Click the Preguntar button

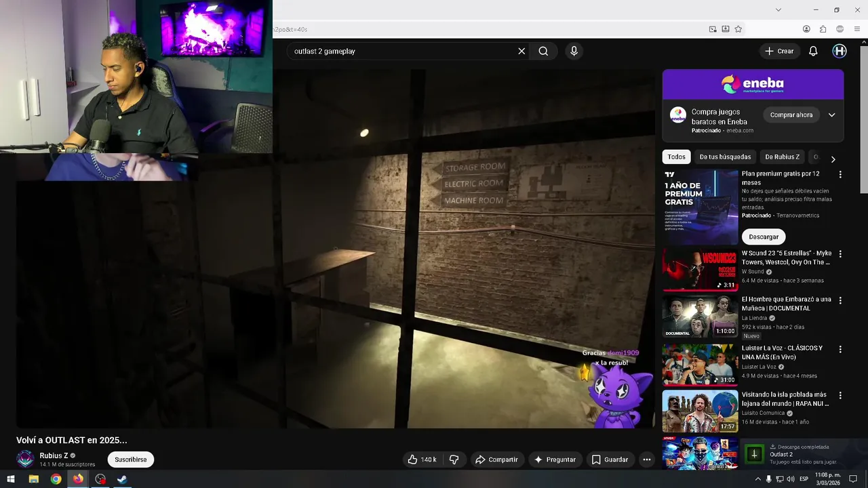pos(555,460)
